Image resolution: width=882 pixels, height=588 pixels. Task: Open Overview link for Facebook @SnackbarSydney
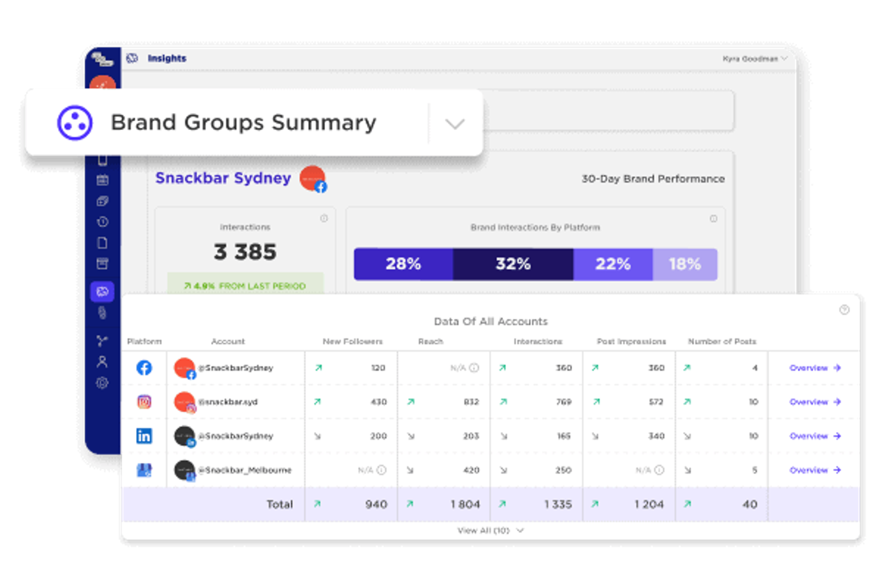tap(815, 368)
